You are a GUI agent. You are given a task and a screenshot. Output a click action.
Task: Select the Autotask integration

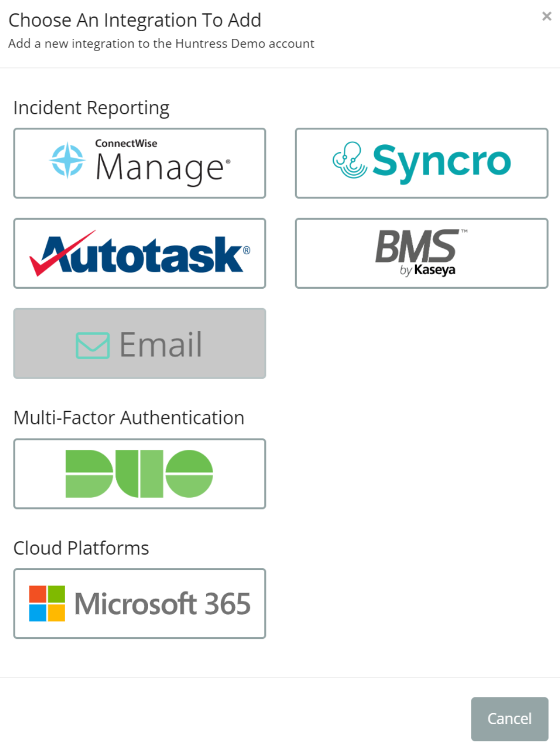point(139,253)
